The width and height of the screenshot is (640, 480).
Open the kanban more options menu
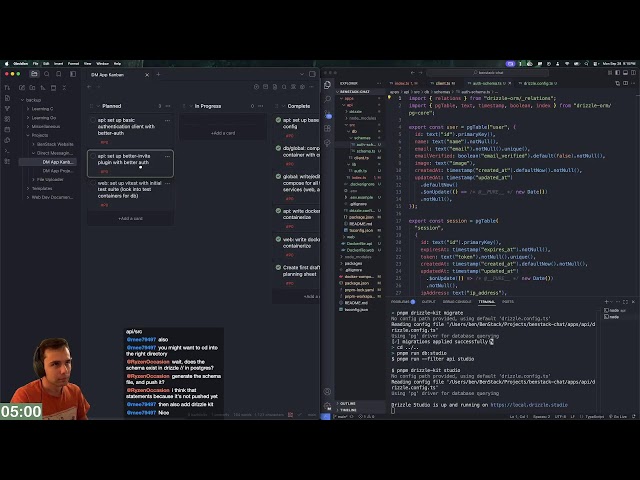click(x=311, y=87)
